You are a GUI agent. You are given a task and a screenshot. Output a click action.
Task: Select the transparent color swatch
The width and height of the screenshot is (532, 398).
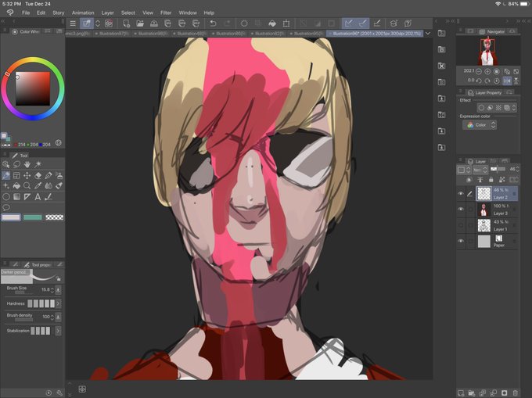(54, 217)
